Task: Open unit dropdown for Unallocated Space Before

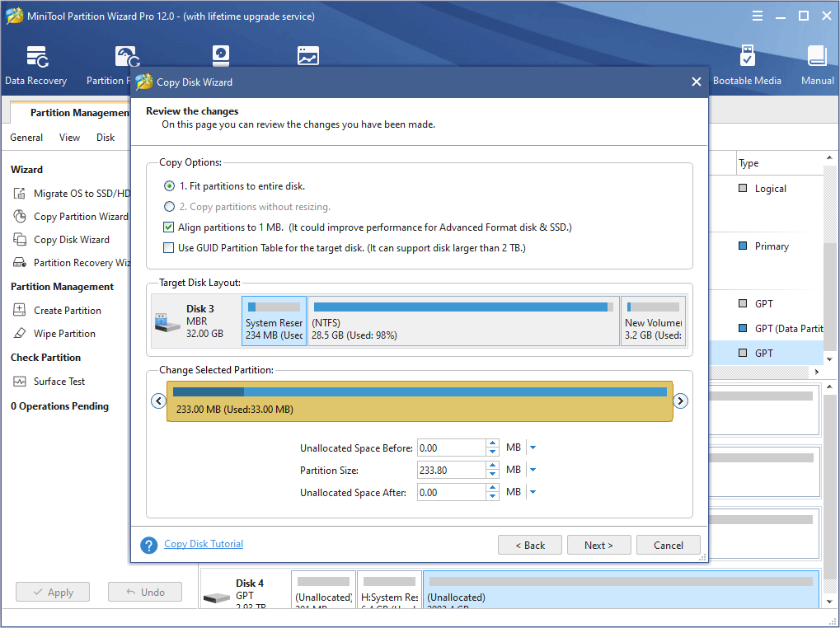Action: 533,448
